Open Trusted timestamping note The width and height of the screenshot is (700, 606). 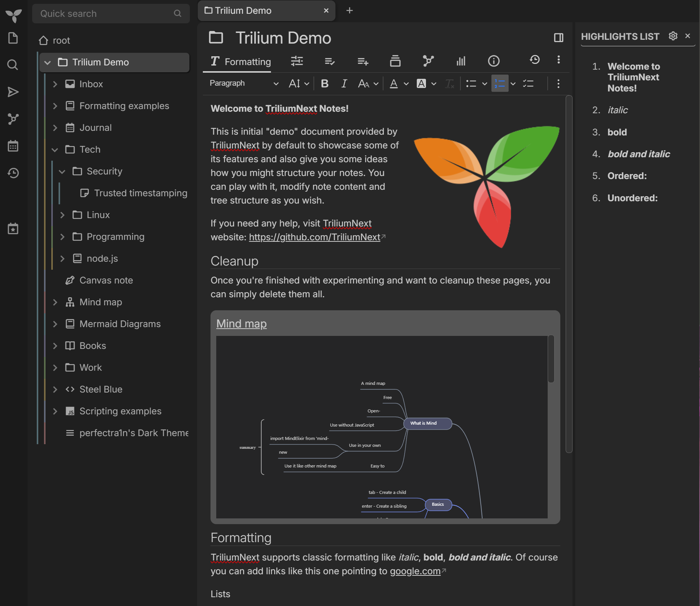coord(140,193)
